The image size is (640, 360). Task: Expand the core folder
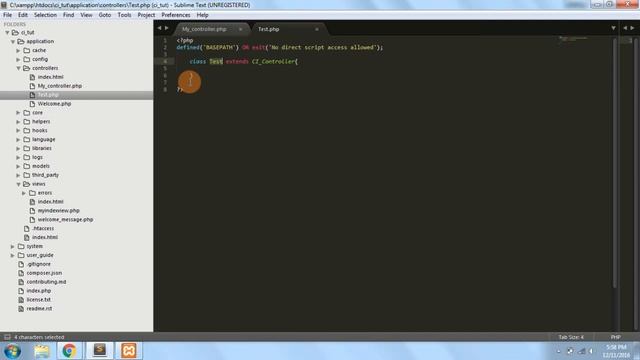[18, 113]
